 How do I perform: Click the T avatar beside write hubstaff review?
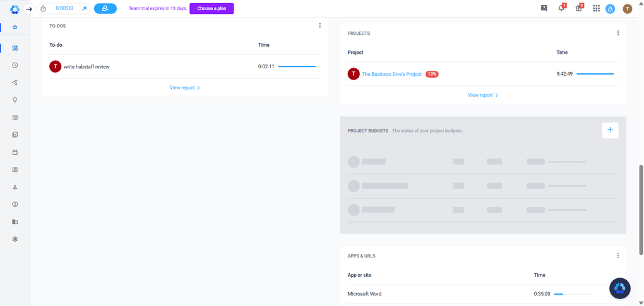click(x=56, y=66)
